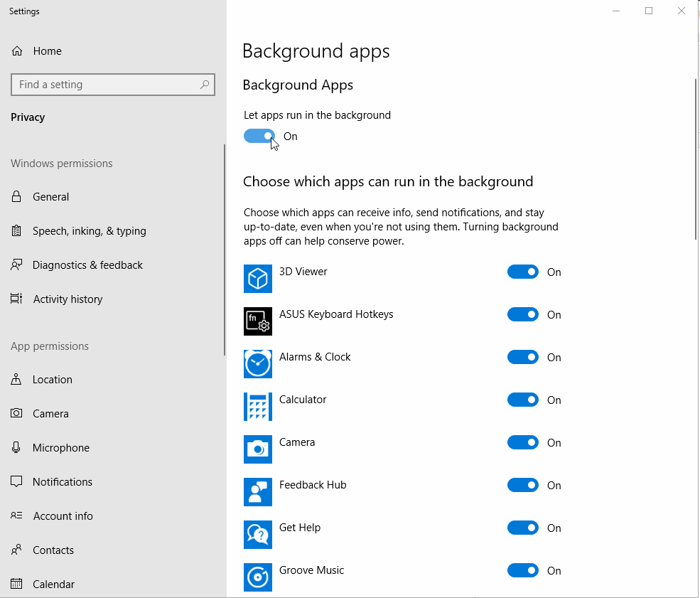Viewport: 700px width, 598px height.
Task: Click the Calculator app icon
Action: [x=257, y=407]
